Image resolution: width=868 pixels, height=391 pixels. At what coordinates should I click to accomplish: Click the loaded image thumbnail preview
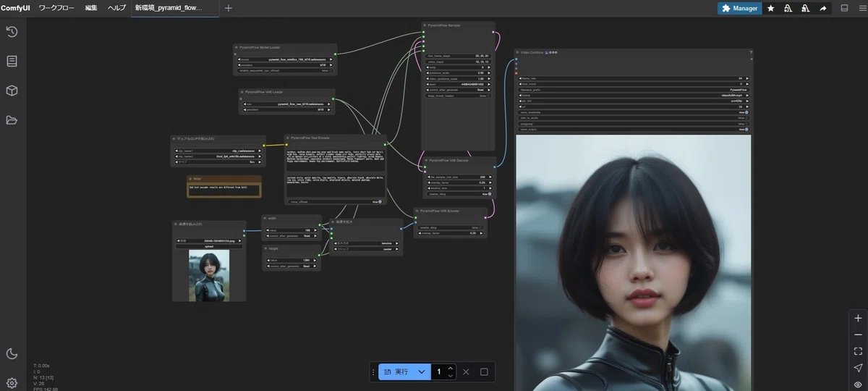click(x=209, y=276)
